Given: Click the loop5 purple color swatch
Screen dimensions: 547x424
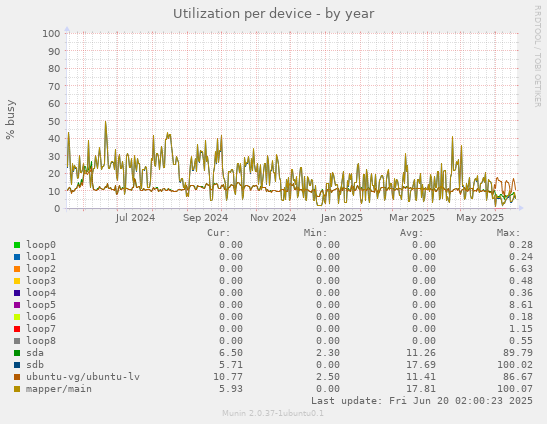Looking at the screenshot, I should pyautogui.click(x=17, y=305).
